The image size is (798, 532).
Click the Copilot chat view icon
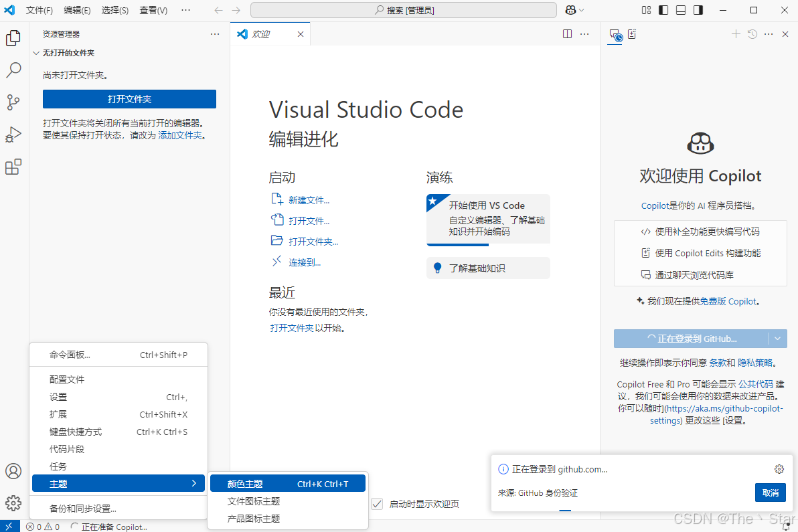pyautogui.click(x=616, y=35)
